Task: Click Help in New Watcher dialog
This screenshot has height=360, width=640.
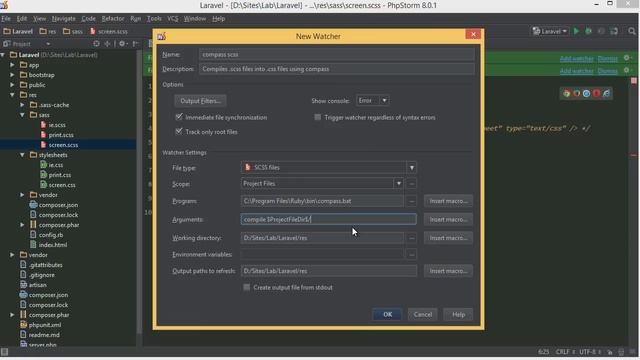Action: pos(458,314)
